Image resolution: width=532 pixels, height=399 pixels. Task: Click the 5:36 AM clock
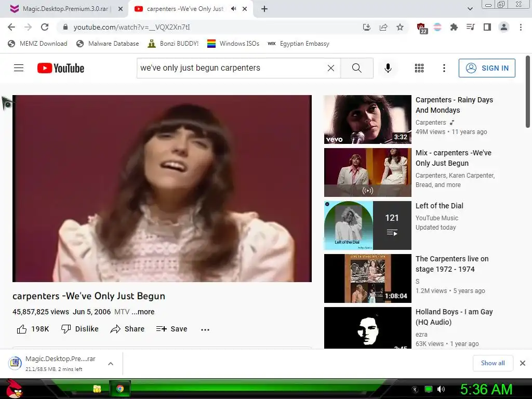tap(486, 389)
